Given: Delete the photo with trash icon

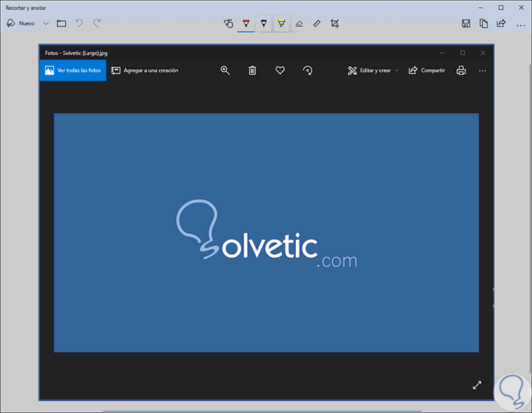Looking at the screenshot, I should [252, 71].
